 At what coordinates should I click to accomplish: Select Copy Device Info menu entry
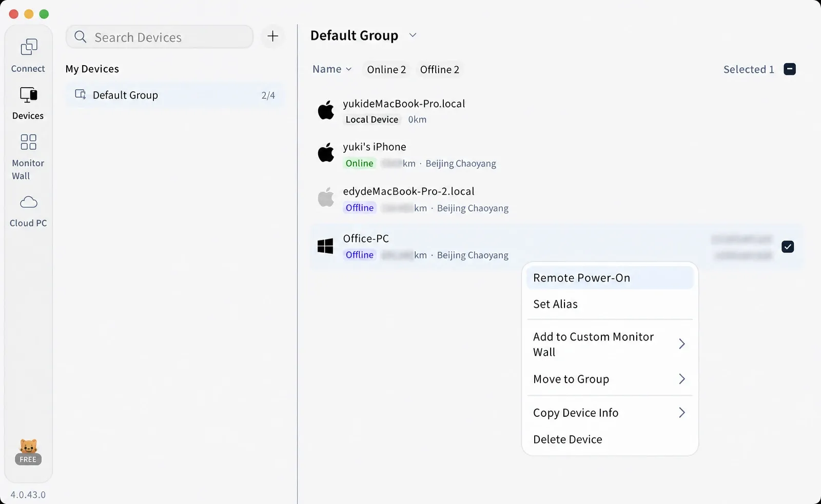610,413
